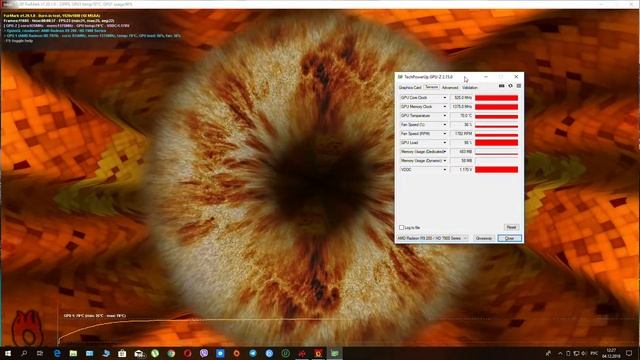Open File Explorer from taskbar
Screen dimensions: 640x360
73,353
